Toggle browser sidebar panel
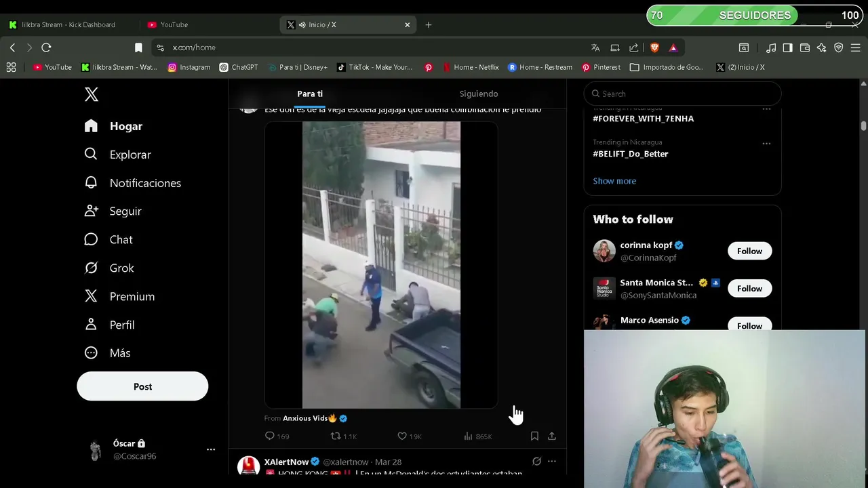The width and height of the screenshot is (868, 488). pyautogui.click(x=787, y=47)
